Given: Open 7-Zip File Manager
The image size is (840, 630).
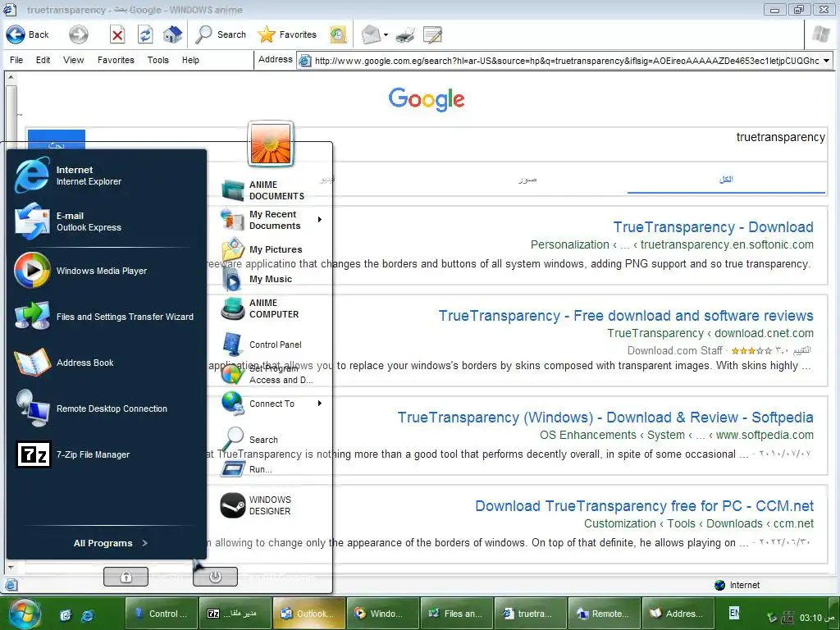Looking at the screenshot, I should 106,454.
